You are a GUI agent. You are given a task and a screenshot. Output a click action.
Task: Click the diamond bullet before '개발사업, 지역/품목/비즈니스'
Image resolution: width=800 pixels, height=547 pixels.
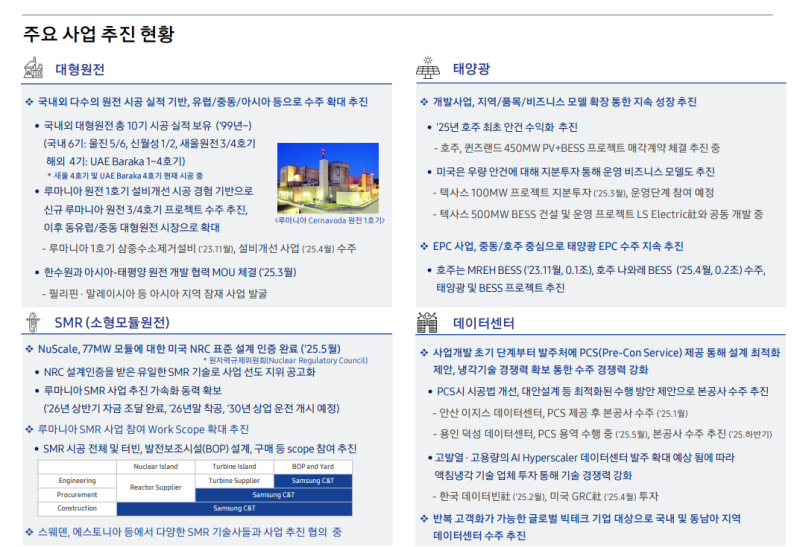point(424,102)
